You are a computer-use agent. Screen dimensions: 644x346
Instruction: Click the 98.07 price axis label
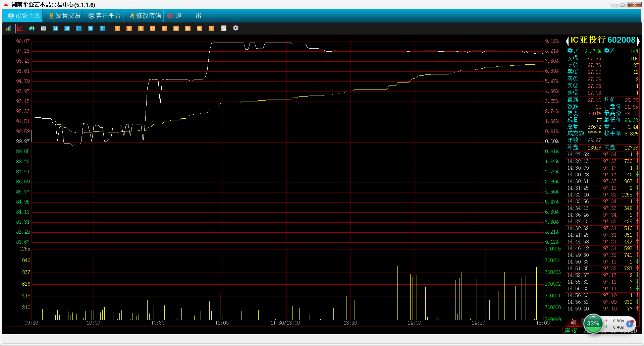click(23, 41)
